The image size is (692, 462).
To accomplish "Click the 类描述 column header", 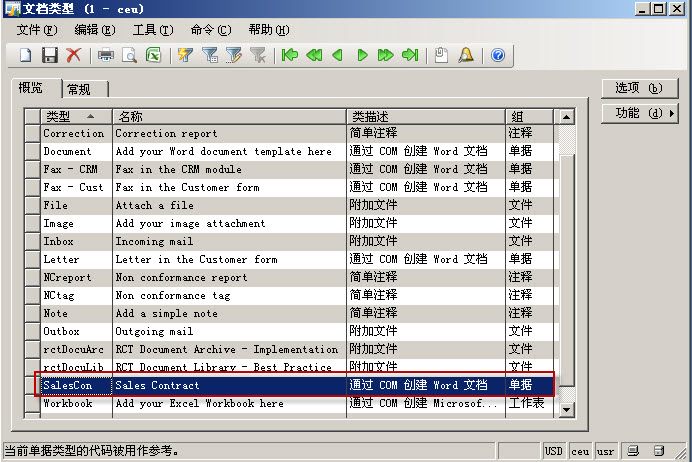I will coord(426,116).
